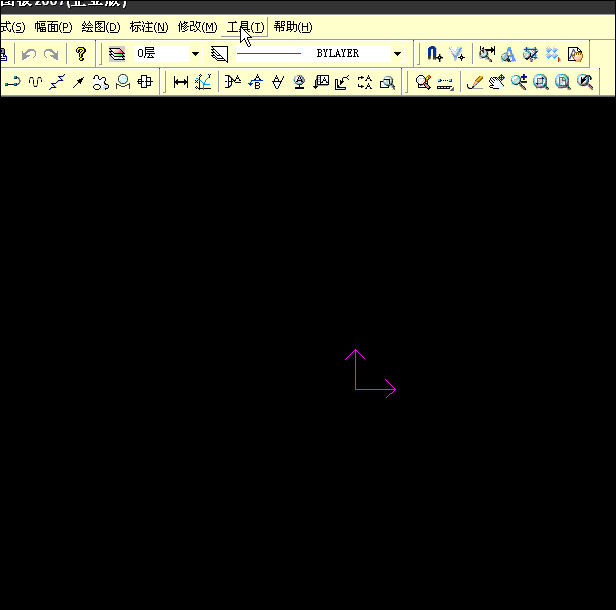Select the dynamic zoom plus-minus magnifier
Screen dimensions: 616x610
pyautogui.click(x=519, y=82)
